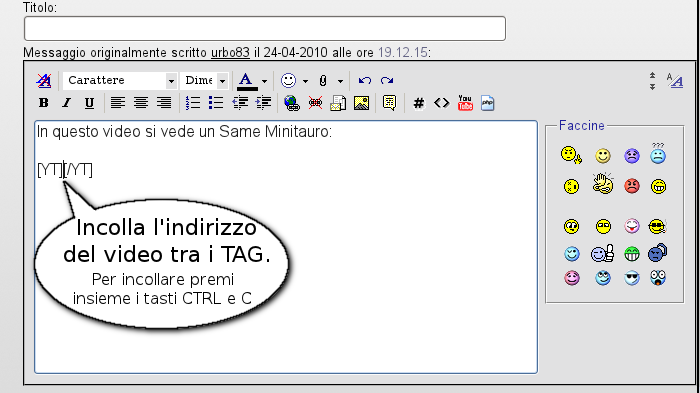Insert email link icon
The height and width of the screenshot is (393, 700).
[x=338, y=103]
